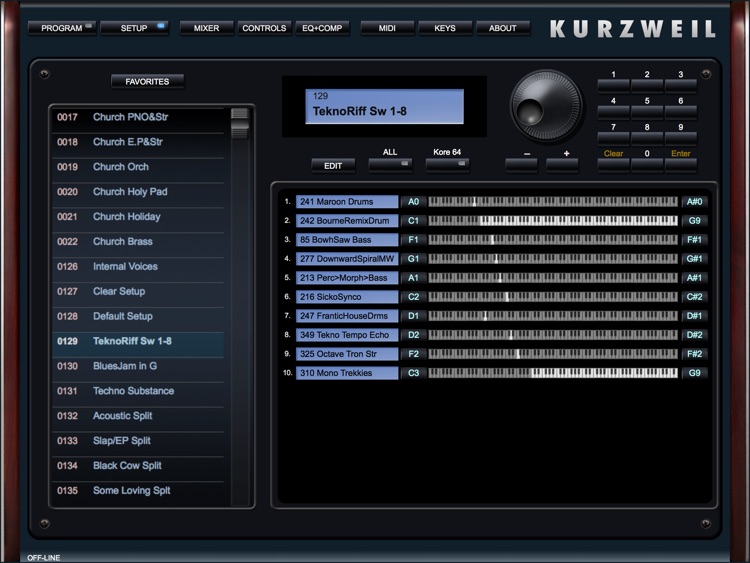Click the keypad Clear button
This screenshot has width=750, height=563.
[x=614, y=165]
